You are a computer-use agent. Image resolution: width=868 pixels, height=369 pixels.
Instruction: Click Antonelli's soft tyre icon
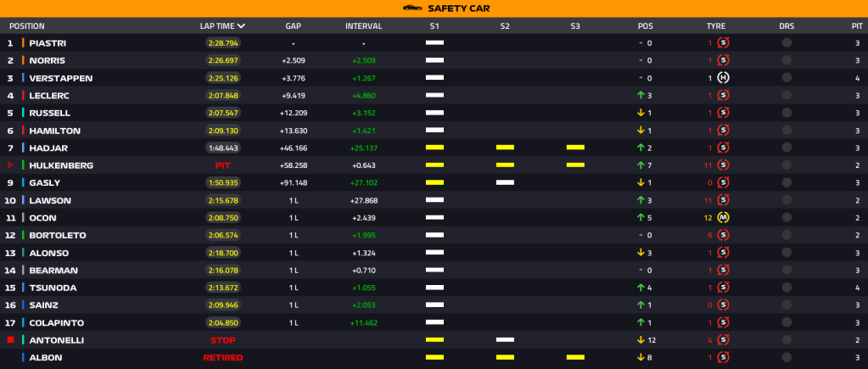click(723, 340)
